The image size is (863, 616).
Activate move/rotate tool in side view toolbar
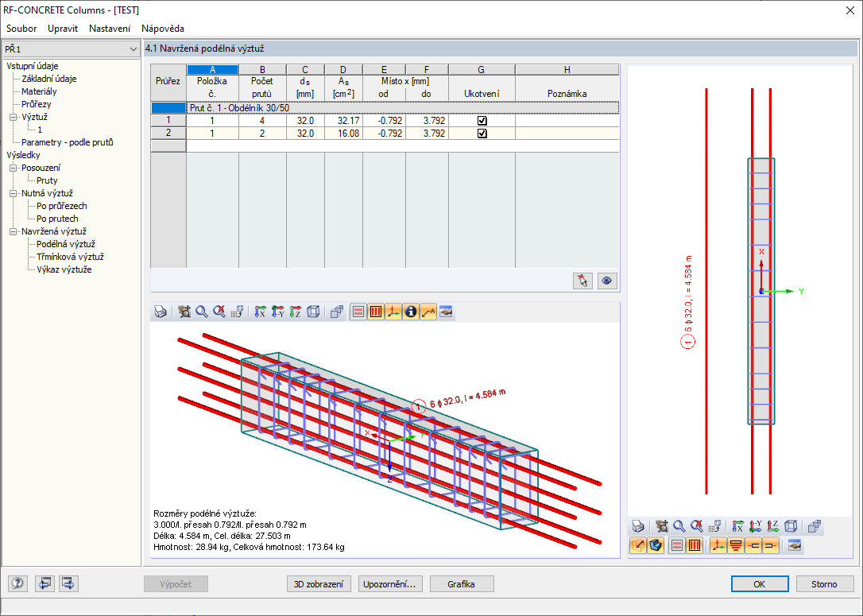(662, 526)
